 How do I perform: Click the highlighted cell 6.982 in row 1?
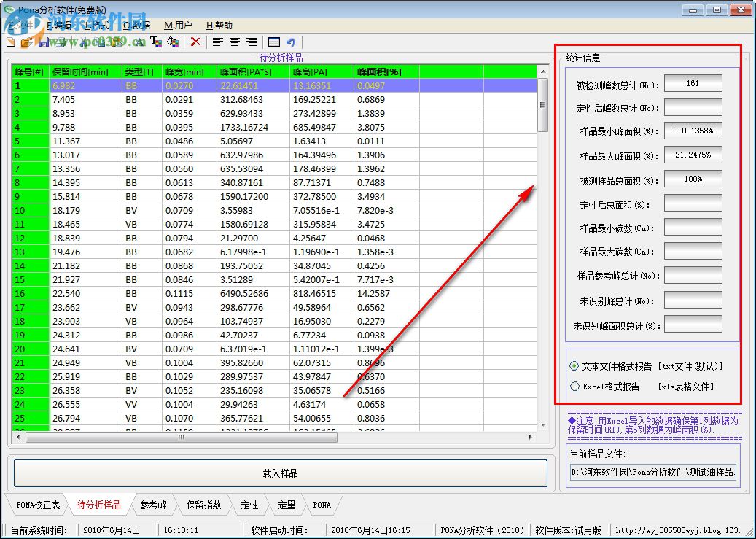(x=86, y=86)
